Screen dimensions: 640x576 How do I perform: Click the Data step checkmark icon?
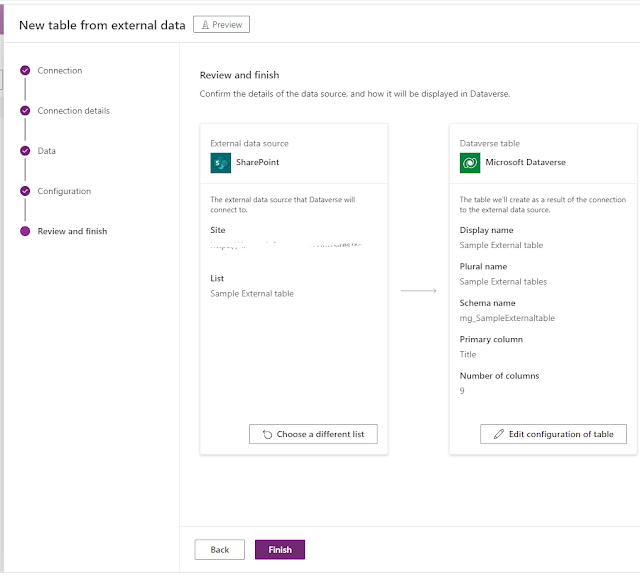point(25,151)
